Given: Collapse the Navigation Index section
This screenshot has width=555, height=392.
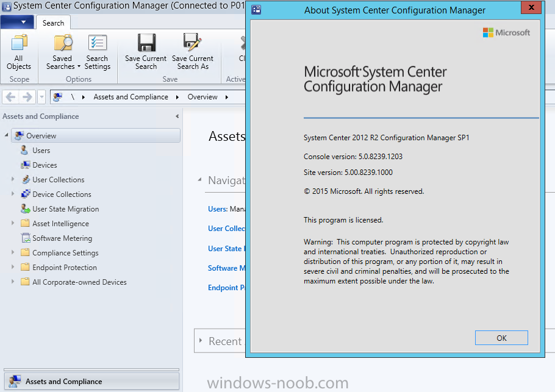Looking at the screenshot, I should click(200, 180).
